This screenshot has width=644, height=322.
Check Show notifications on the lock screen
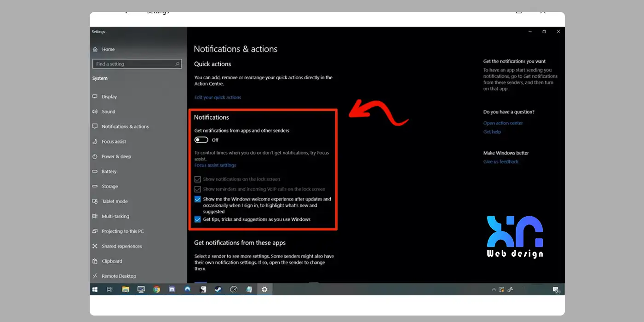198,179
